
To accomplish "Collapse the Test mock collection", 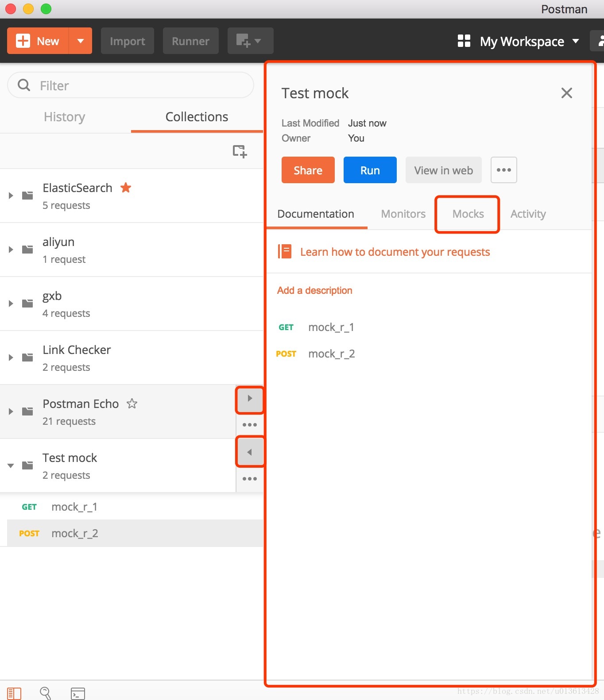I will [11, 465].
